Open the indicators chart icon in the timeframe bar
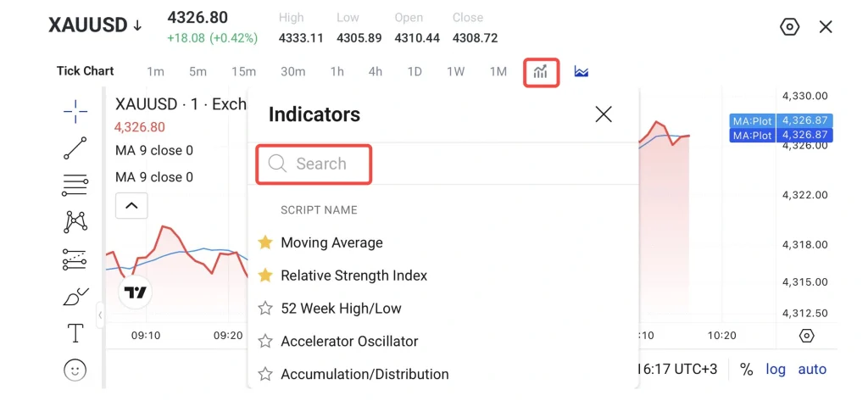 541,71
